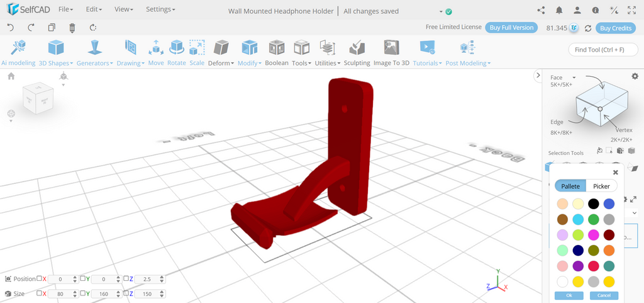
Task: Click the copy objects icon
Action: tap(52, 28)
